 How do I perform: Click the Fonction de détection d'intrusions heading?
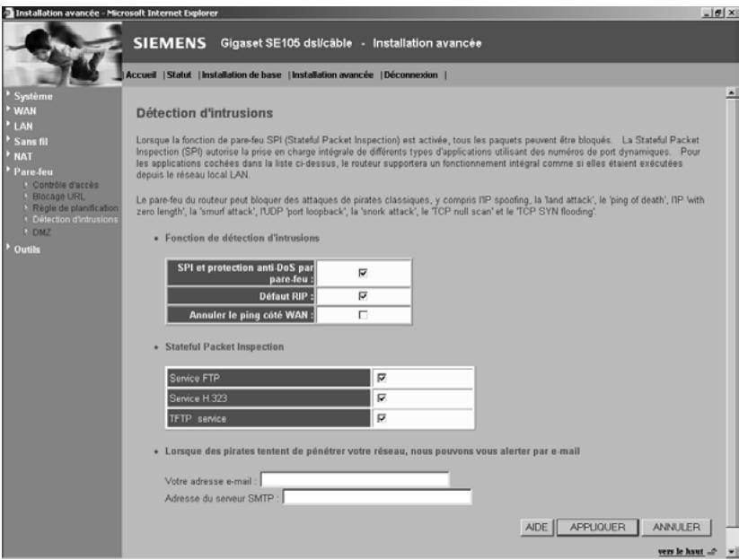tap(242, 238)
